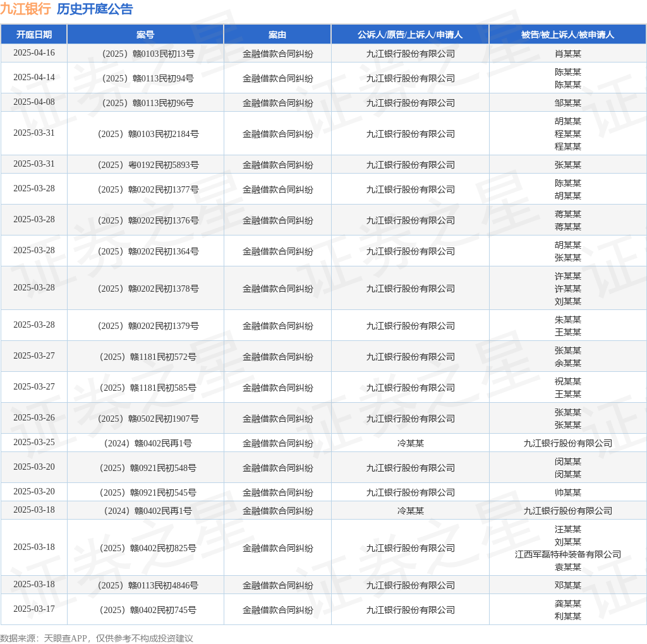The height and width of the screenshot is (644, 647).
Task: Click 九江银行股份有限公司 as defendant on 2025-03-18
Action: [x=568, y=511]
